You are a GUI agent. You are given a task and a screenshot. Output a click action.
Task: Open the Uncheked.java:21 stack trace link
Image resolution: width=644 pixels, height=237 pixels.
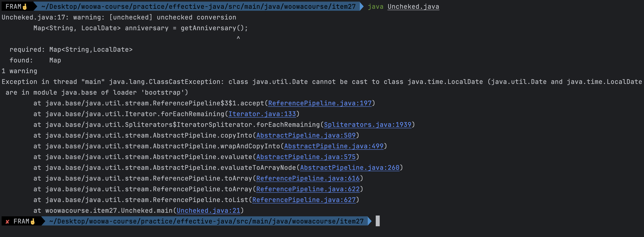click(x=209, y=211)
